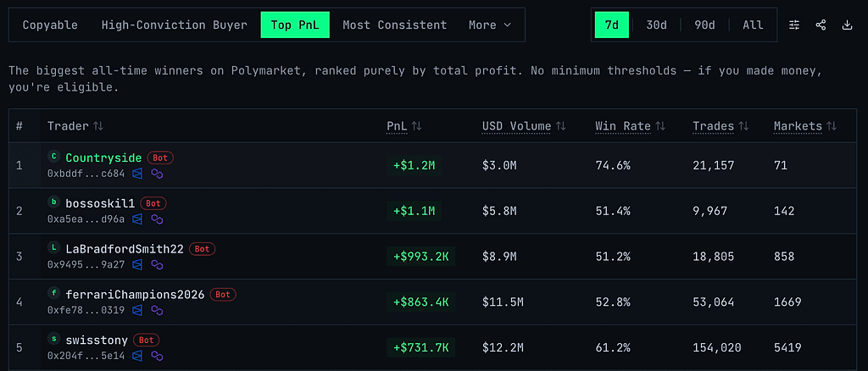
Task: Click the blue explorer icon for ferrariChampions2026
Action: (x=137, y=310)
